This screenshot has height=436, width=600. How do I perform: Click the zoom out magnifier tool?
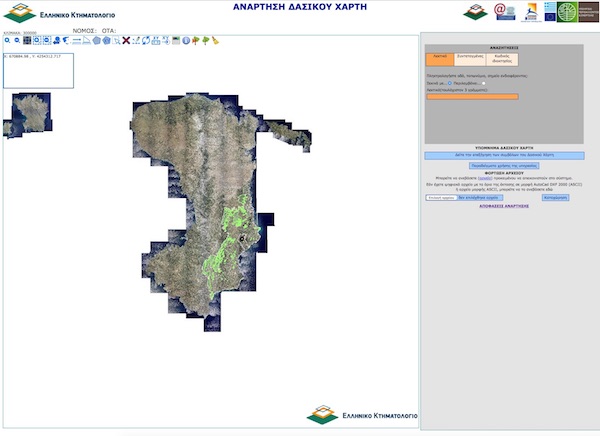click(17, 41)
